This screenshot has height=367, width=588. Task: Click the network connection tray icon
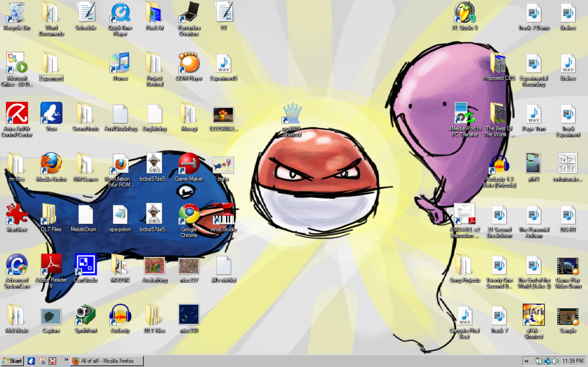point(547,361)
